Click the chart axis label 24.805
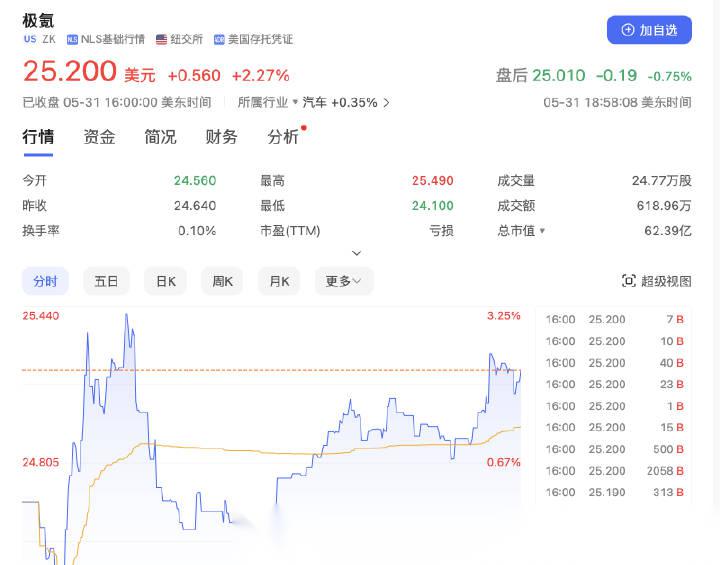The height and width of the screenshot is (565, 720). tap(41, 462)
